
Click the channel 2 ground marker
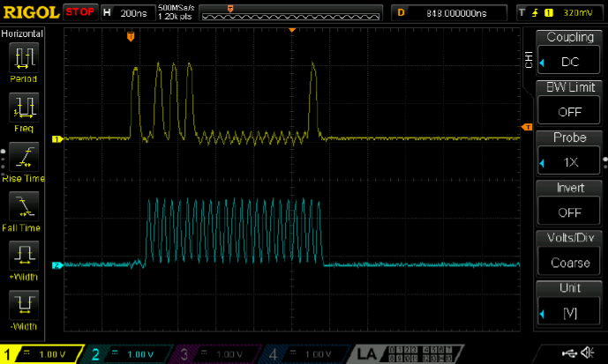coord(57,265)
